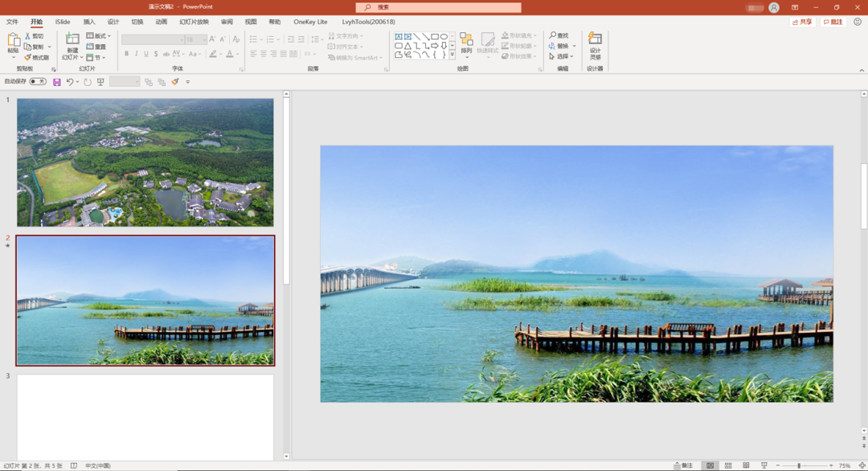The width and height of the screenshot is (868, 471).
Task: Select the slide 1 aerial view thumbnail
Action: pos(145,162)
